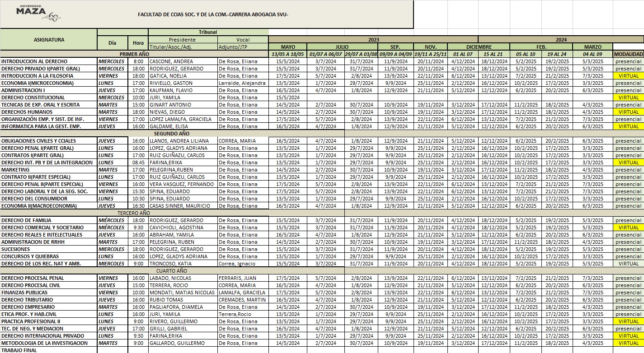Select the SEGUNDO AÑO section header
This screenshot has width=644, height=353.
[172, 134]
